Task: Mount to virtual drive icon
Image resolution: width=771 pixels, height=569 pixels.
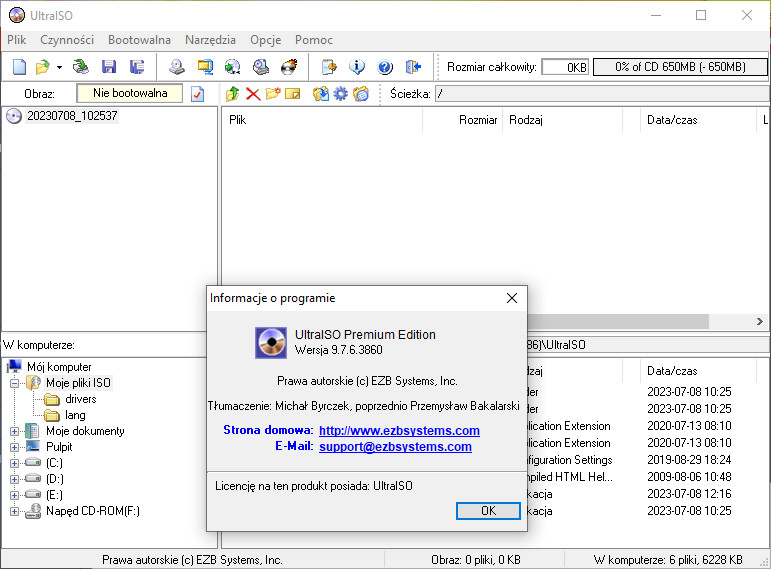Action: (261, 66)
